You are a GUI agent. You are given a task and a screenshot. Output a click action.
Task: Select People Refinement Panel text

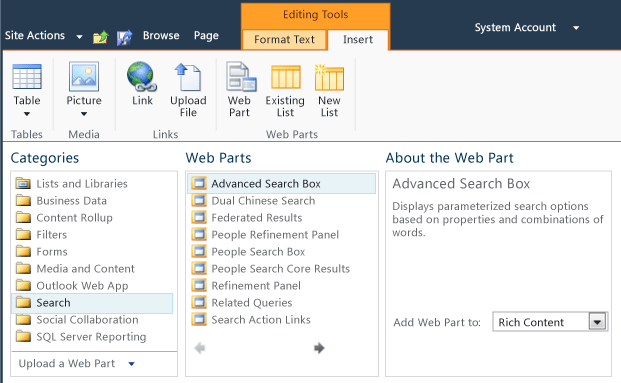(275, 234)
